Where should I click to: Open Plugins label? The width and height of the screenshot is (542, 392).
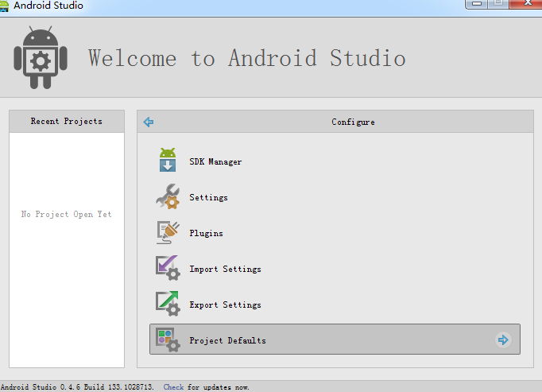point(206,233)
